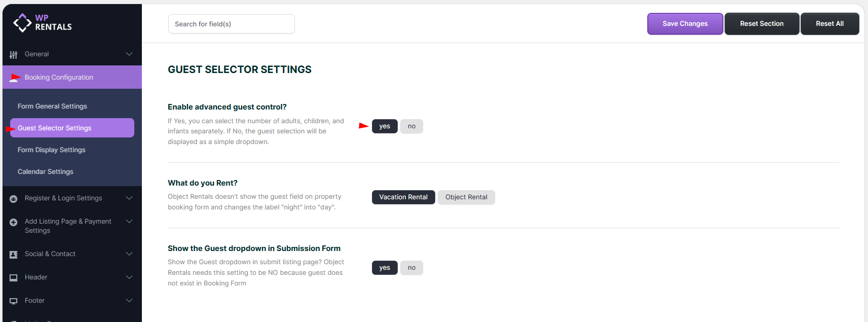The height and width of the screenshot is (322, 868).
Task: Click the Save Changes button
Action: point(685,24)
